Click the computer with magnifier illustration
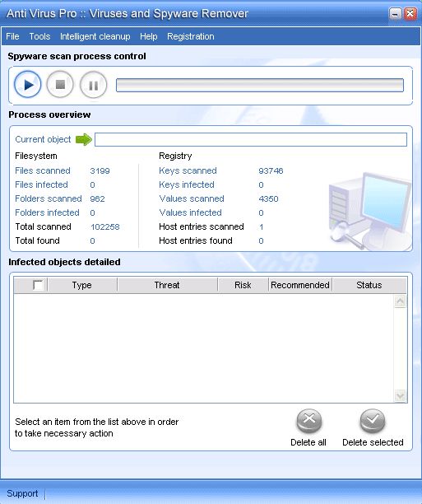 369,212
